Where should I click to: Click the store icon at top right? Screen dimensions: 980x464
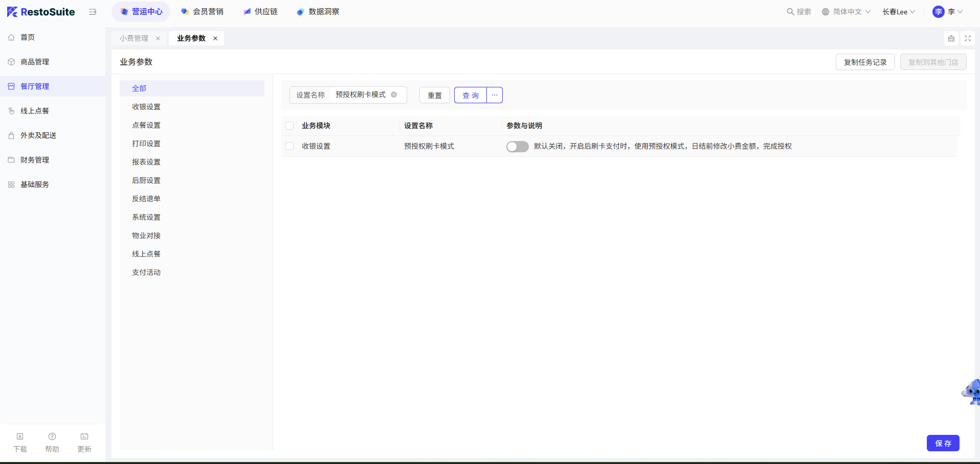coord(951,38)
